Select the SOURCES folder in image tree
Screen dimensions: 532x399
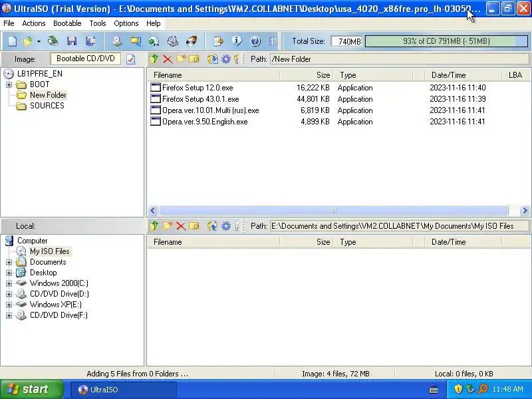click(47, 106)
